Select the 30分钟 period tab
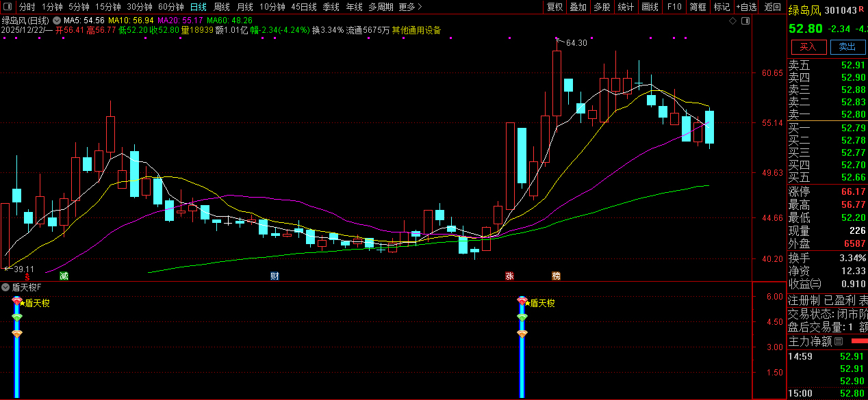Viewport: 868px width, 400px height. [140, 7]
